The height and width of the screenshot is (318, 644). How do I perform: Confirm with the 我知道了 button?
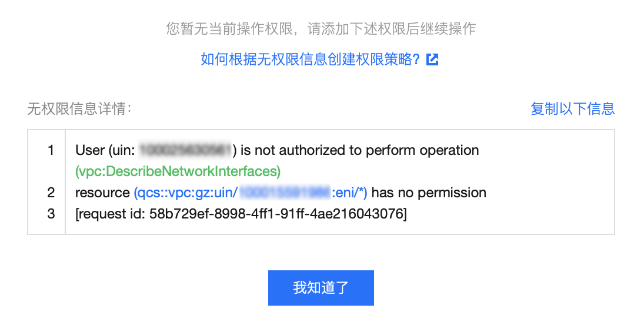[321, 287]
